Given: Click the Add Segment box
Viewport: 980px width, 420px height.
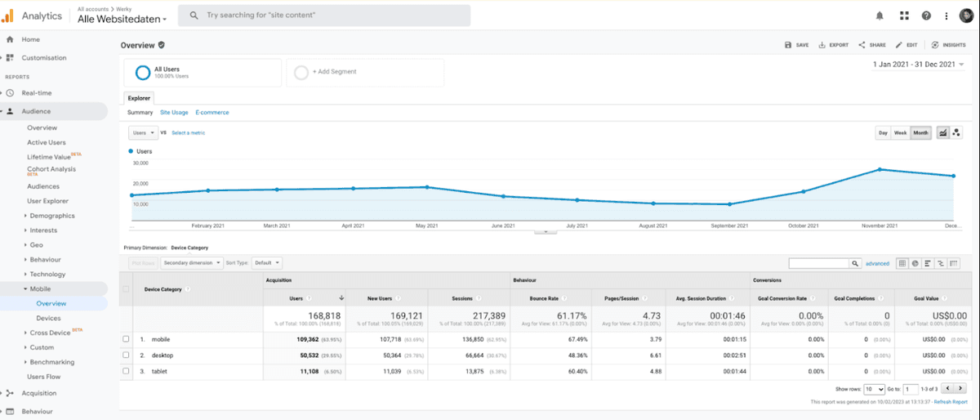Looking at the screenshot, I should click(x=365, y=72).
